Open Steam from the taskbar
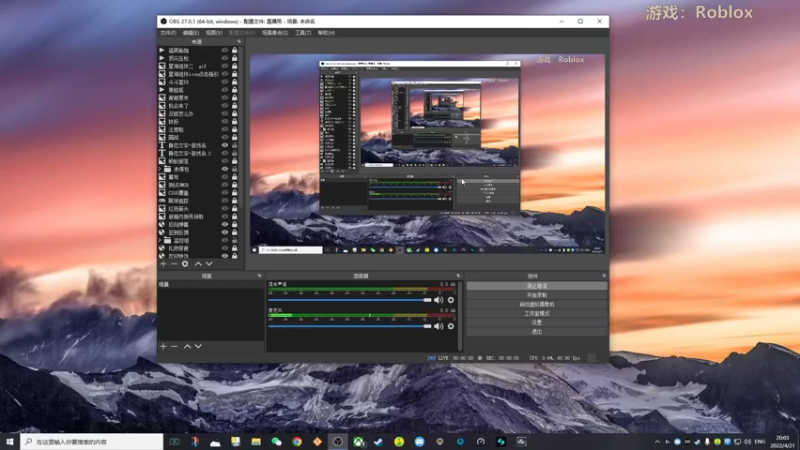This screenshot has height=450, width=800. 379,442
